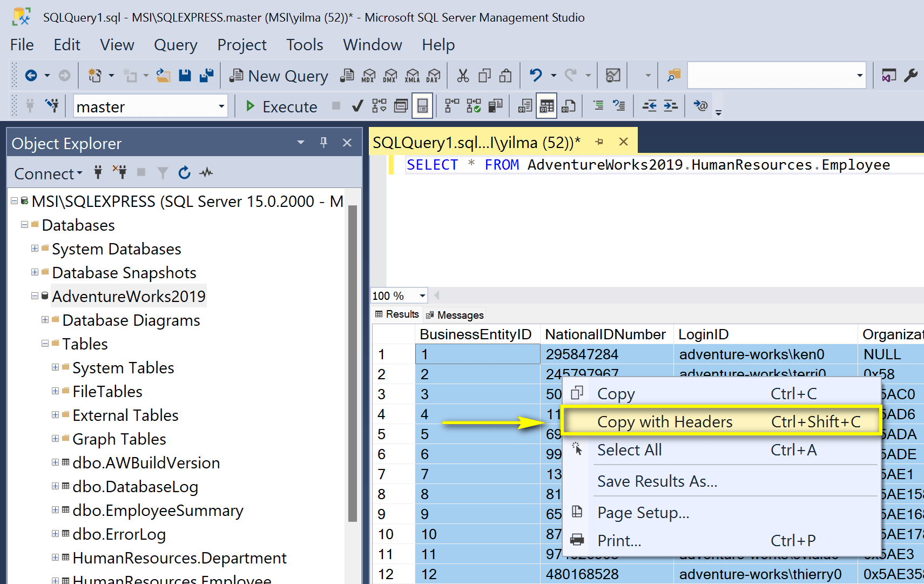Click the Specify Values for Template Parameters icon

700,105
